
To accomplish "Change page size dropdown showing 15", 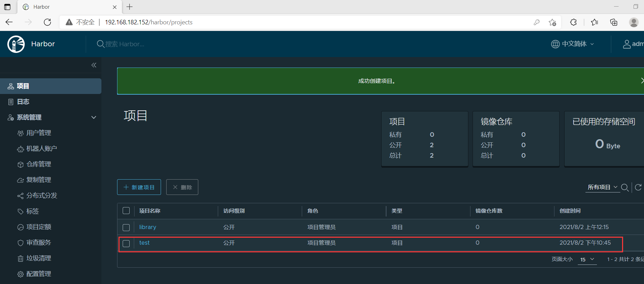I will click(x=587, y=260).
